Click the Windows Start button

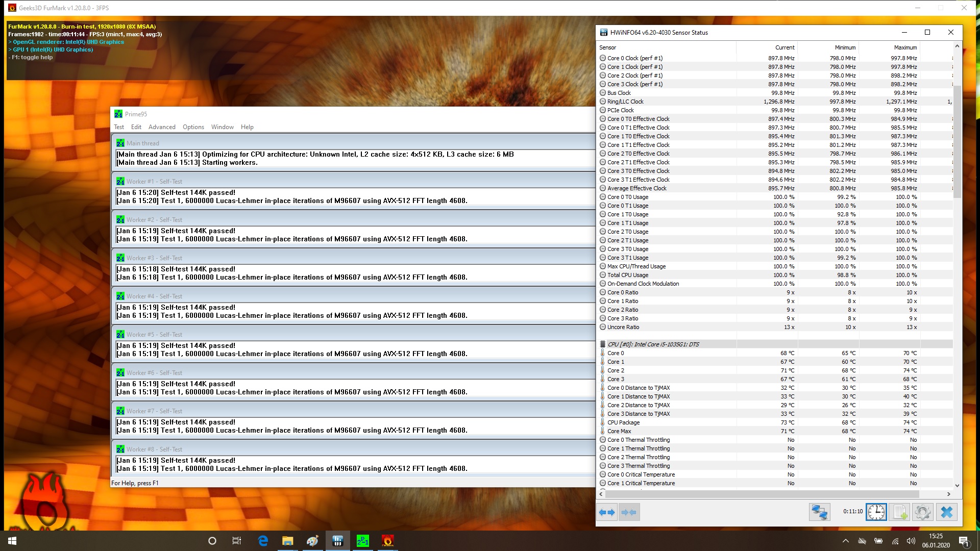tap(12, 541)
